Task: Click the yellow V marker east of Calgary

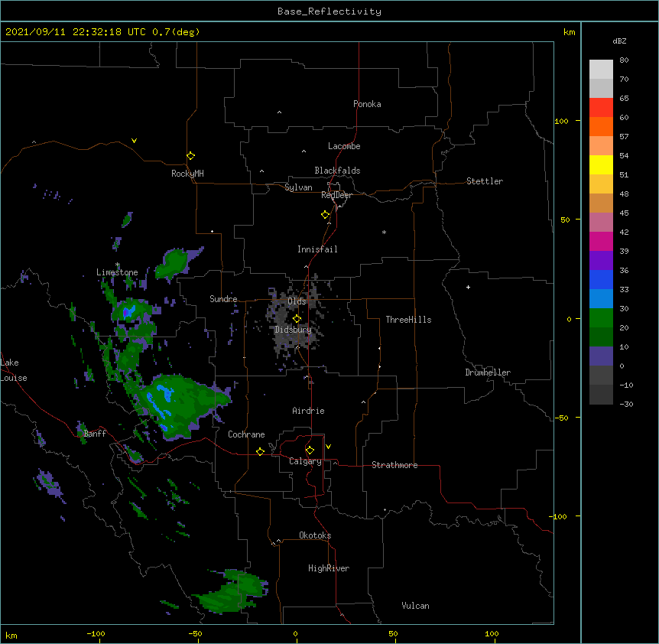Action: click(x=328, y=447)
